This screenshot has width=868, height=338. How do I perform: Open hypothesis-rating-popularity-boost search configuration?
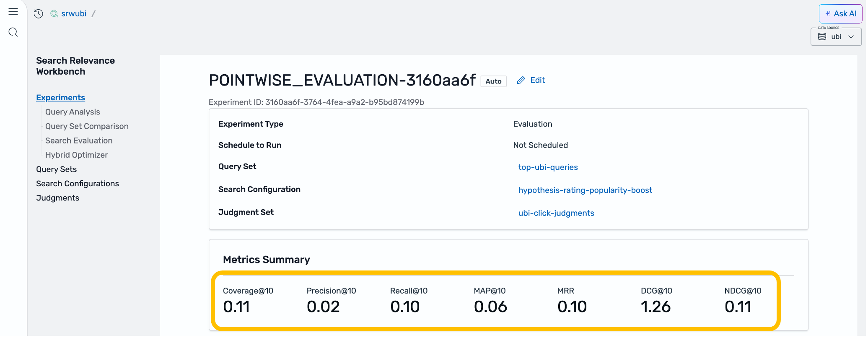585,190
